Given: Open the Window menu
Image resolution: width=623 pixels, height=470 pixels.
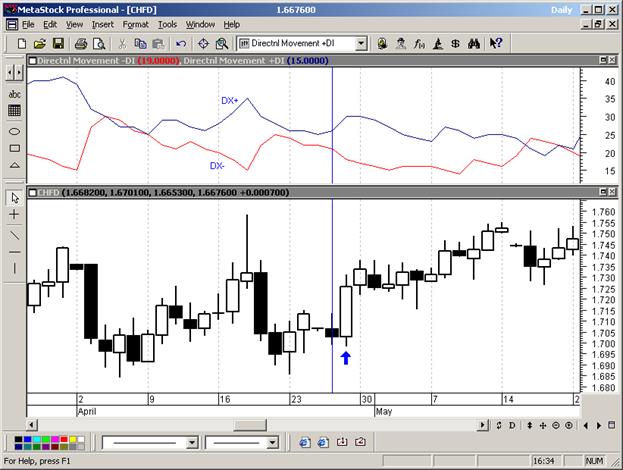Looking at the screenshot, I should pyautogui.click(x=200, y=25).
